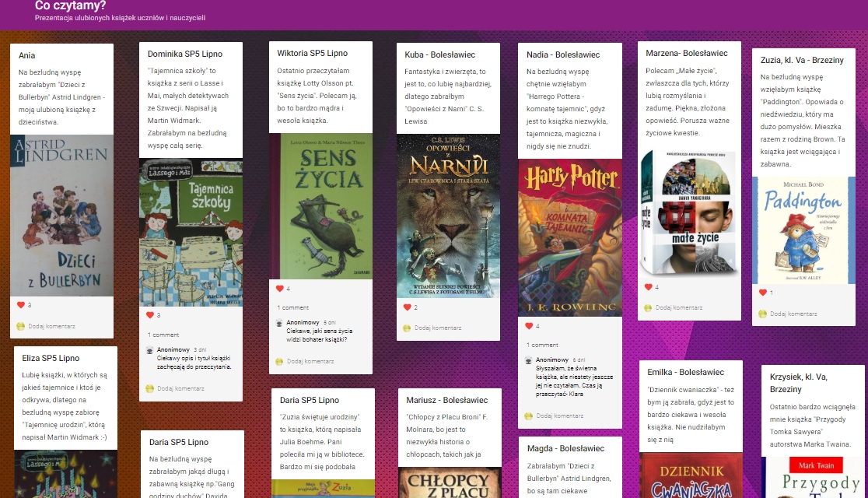The width and height of the screenshot is (868, 498).
Task: Click Dodaj komentarz on Marzena's post
Action: pyautogui.click(x=679, y=307)
